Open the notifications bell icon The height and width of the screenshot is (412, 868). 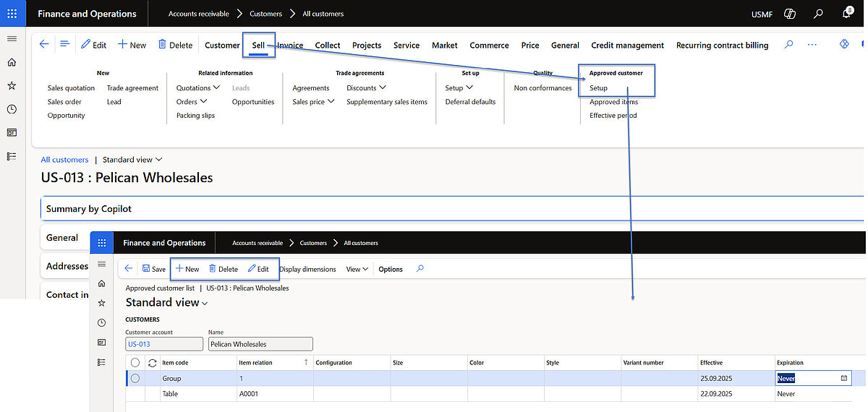point(847,14)
